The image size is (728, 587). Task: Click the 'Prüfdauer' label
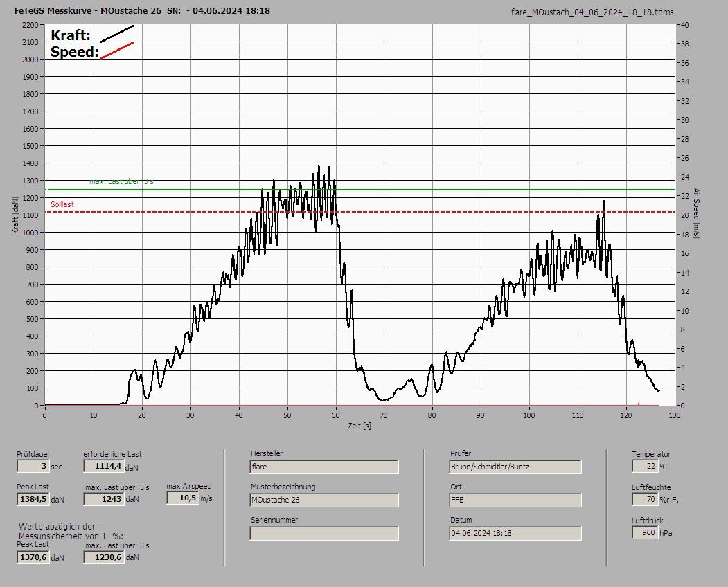click(33, 454)
